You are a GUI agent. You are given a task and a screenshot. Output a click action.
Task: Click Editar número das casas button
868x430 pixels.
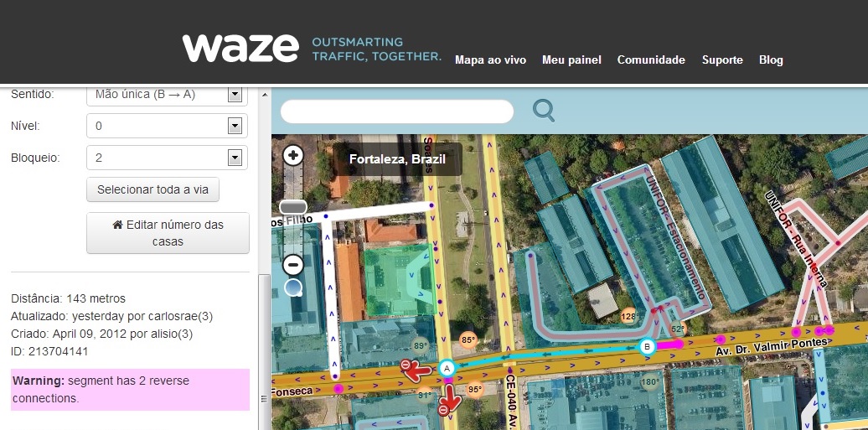168,233
